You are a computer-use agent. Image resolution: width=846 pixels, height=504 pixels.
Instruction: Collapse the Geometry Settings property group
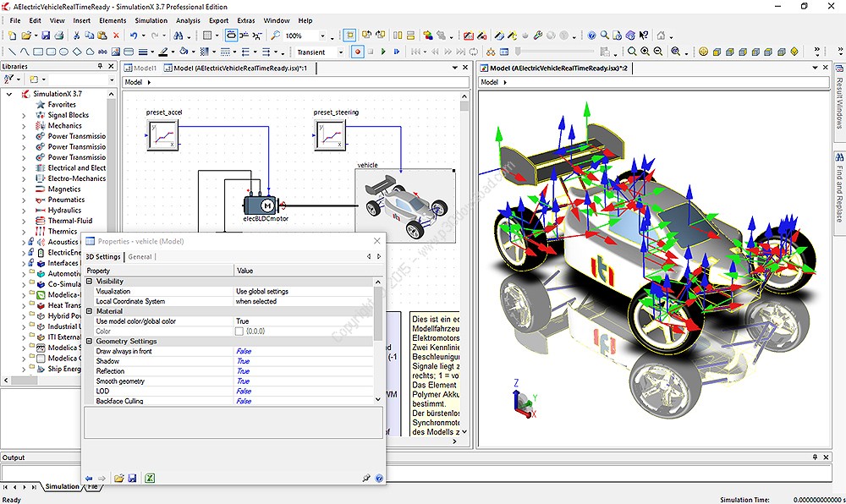(x=90, y=341)
